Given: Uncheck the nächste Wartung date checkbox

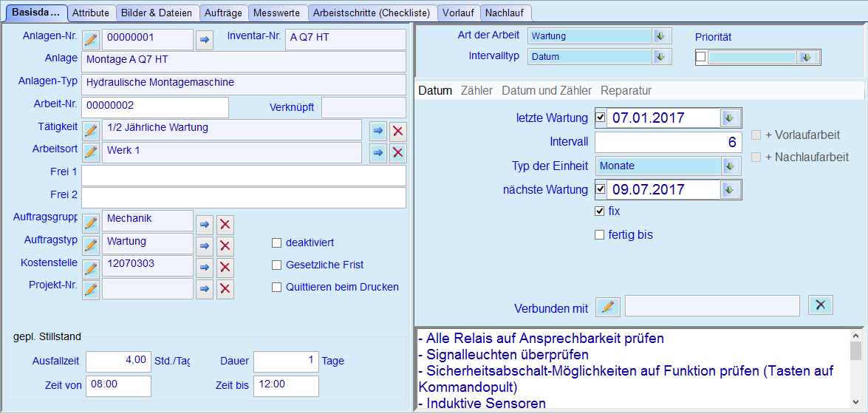Looking at the screenshot, I should (600, 189).
